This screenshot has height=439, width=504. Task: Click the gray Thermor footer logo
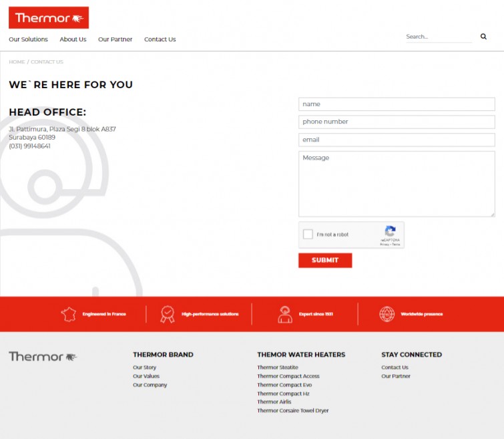point(43,357)
